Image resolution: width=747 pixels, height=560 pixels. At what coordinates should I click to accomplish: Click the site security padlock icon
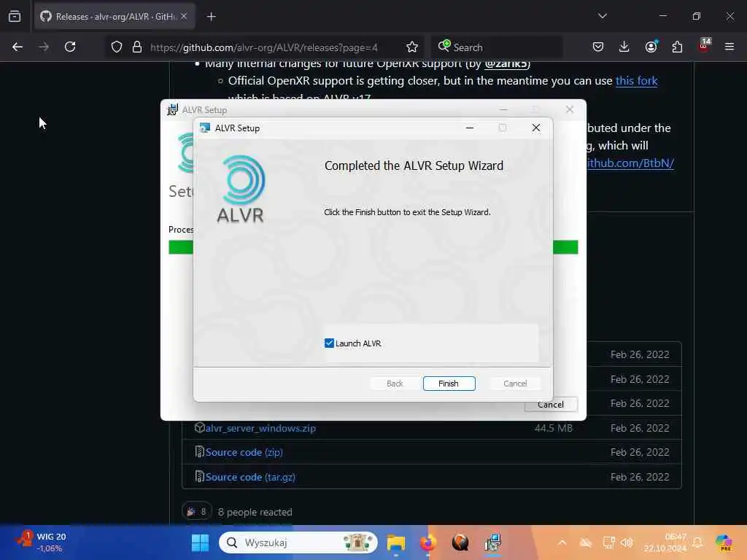coord(137,47)
